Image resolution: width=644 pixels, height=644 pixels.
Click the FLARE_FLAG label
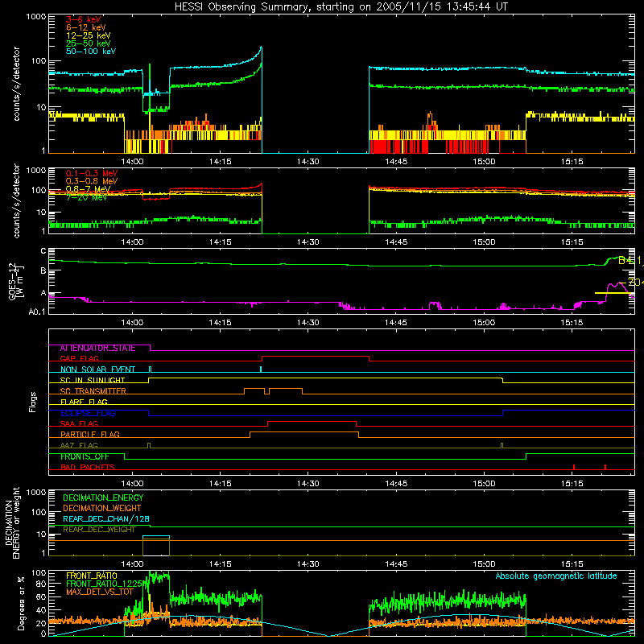click(x=84, y=402)
